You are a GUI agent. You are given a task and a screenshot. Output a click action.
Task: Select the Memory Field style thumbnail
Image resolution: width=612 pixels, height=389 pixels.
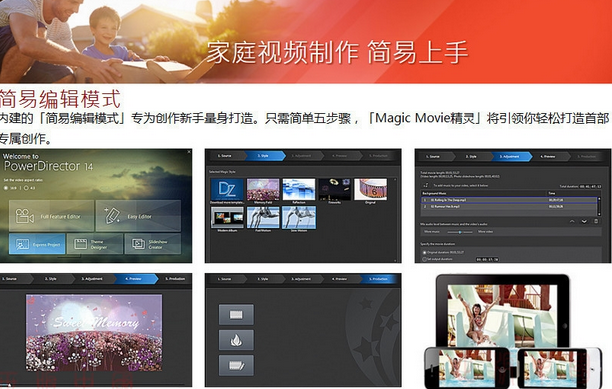pyautogui.click(x=263, y=189)
